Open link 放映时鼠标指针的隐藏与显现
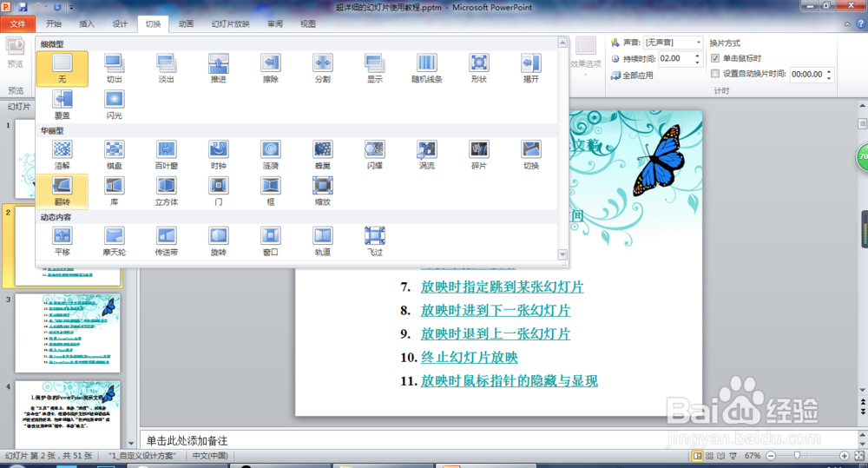The image size is (868, 468). point(510,381)
